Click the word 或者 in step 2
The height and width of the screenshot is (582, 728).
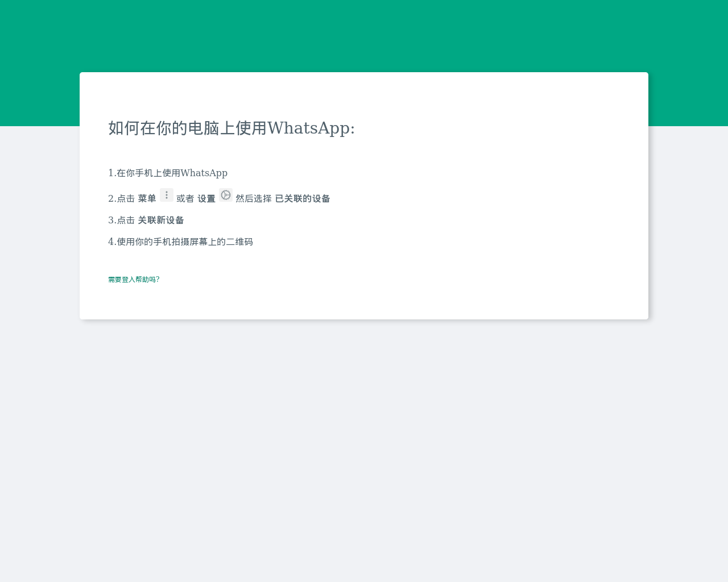(185, 198)
